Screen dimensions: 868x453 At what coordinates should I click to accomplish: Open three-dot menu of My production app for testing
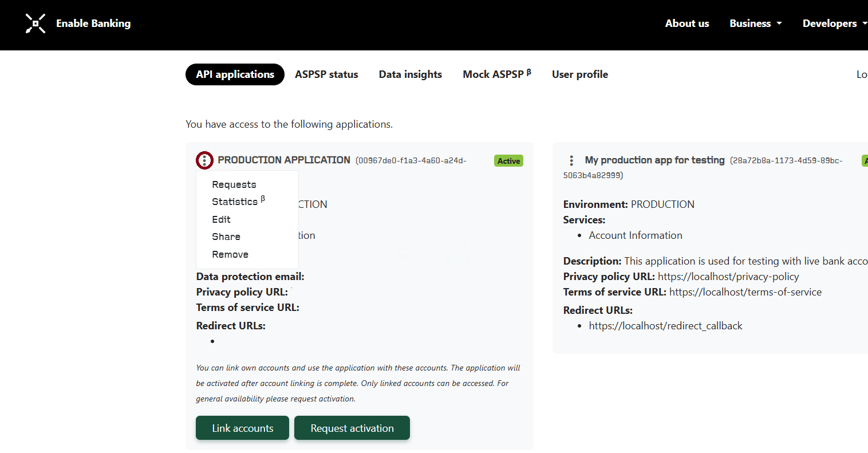click(x=571, y=160)
